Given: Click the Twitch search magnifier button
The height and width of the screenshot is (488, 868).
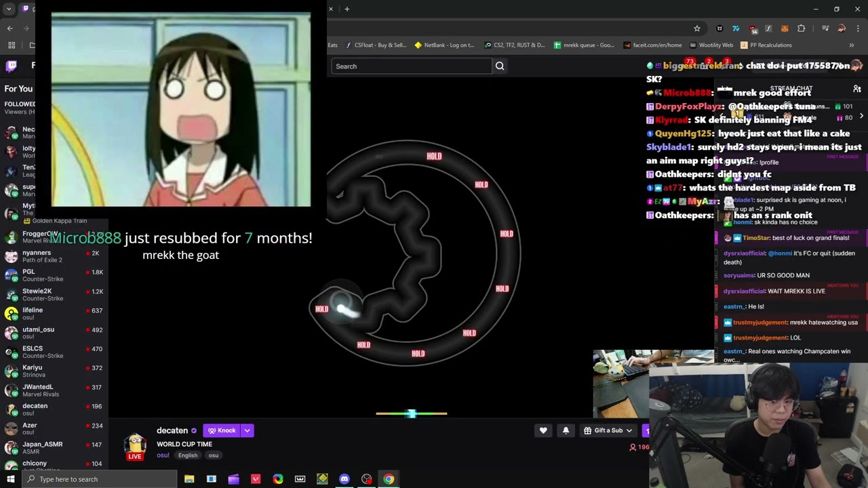Looking at the screenshot, I should (x=500, y=66).
